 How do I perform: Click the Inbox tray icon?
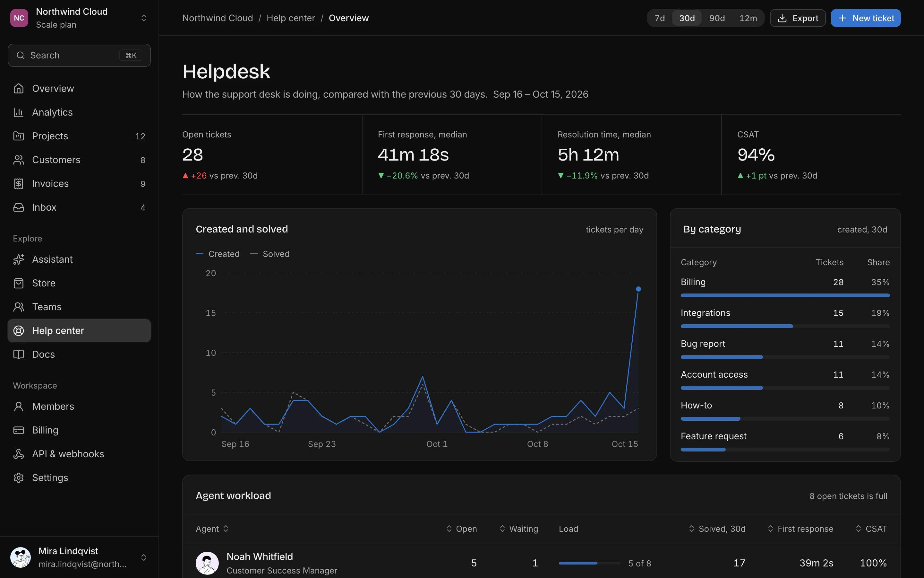18,207
